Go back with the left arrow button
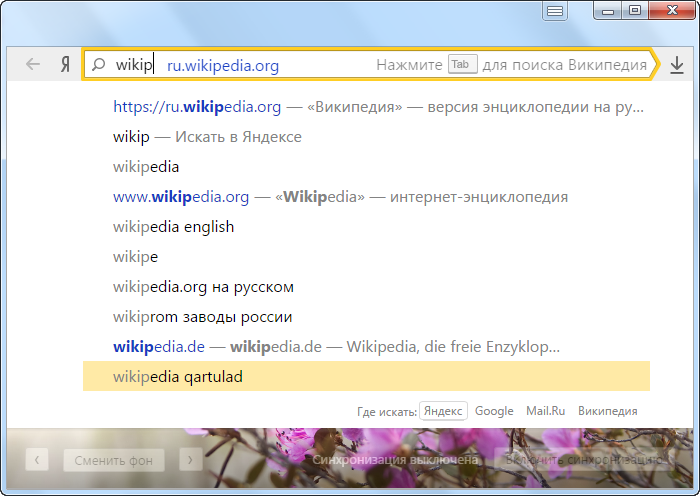 pos(33,64)
